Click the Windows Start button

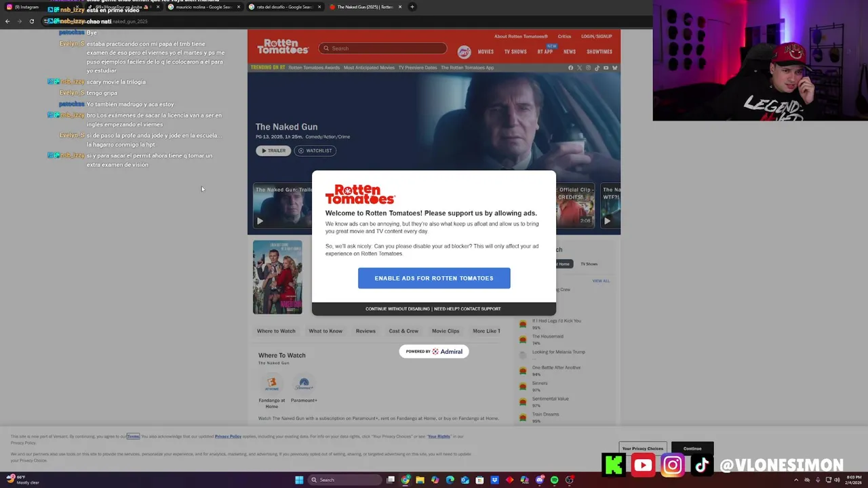299,480
